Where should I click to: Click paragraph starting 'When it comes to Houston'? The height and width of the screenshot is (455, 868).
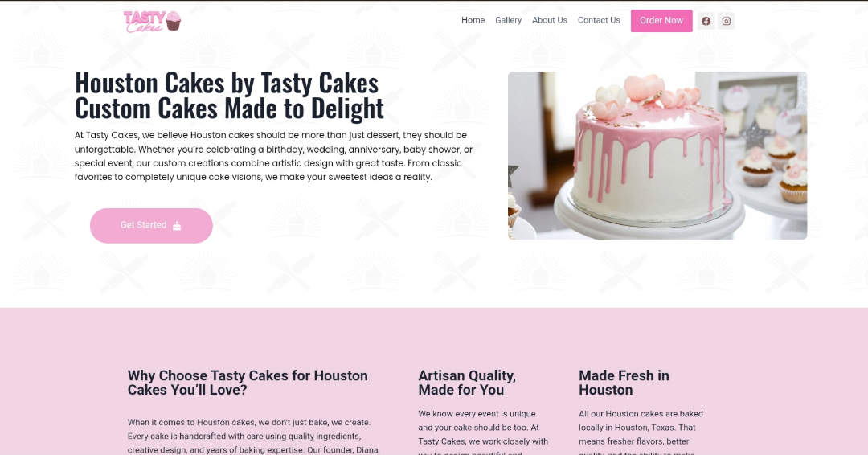point(253,437)
